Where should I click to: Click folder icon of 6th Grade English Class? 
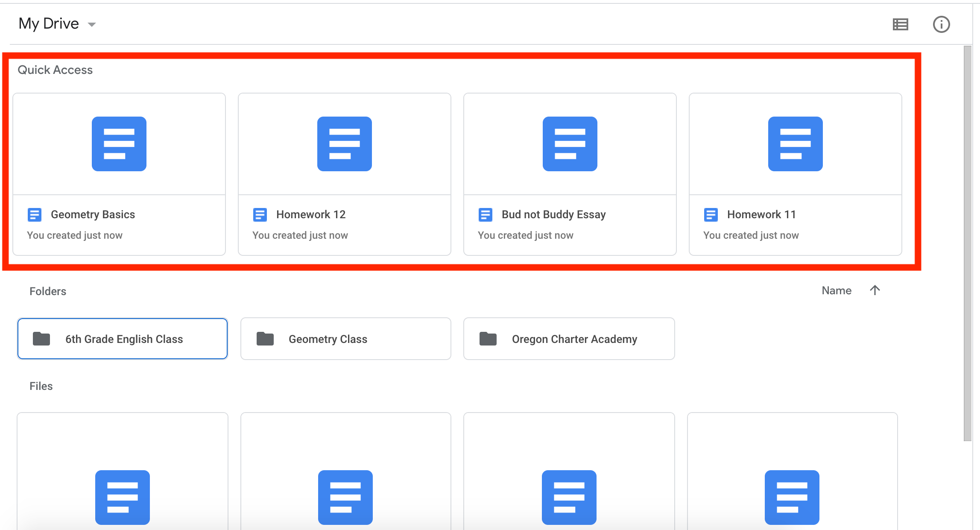pyautogui.click(x=41, y=339)
